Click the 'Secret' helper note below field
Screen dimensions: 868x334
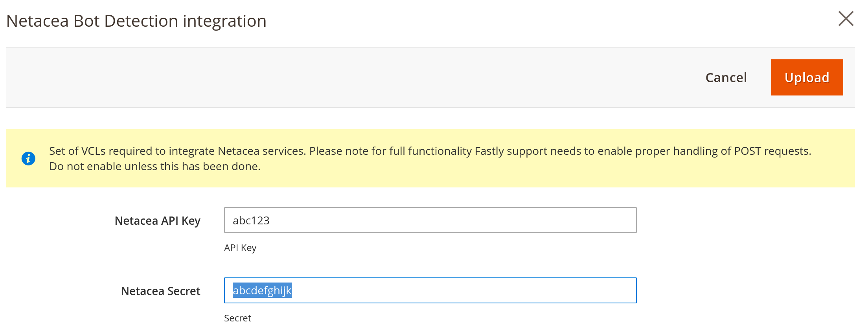(x=237, y=318)
